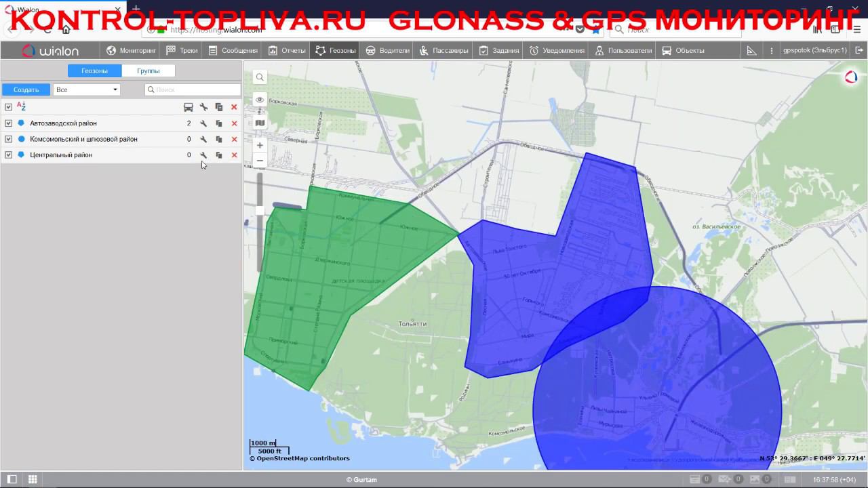Toggle the work area layout icon in bottom bar

pyautogui.click(x=12, y=479)
